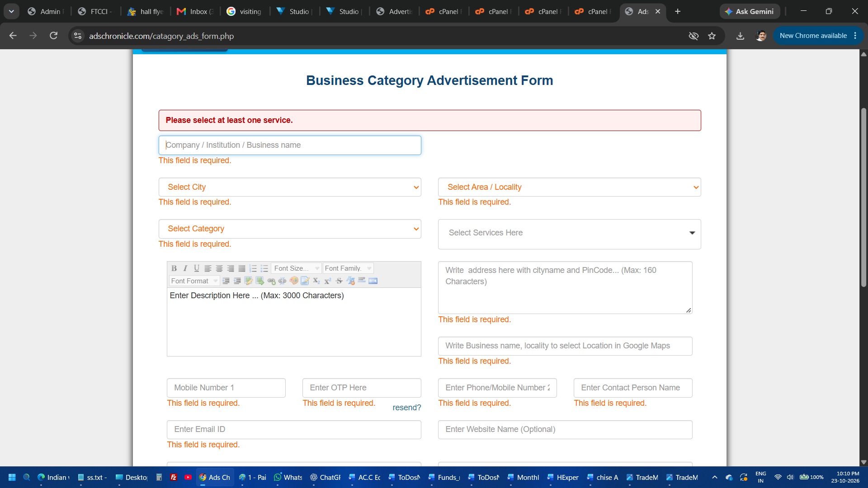
Task: Open the Ask Gemini button
Action: pyautogui.click(x=750, y=12)
